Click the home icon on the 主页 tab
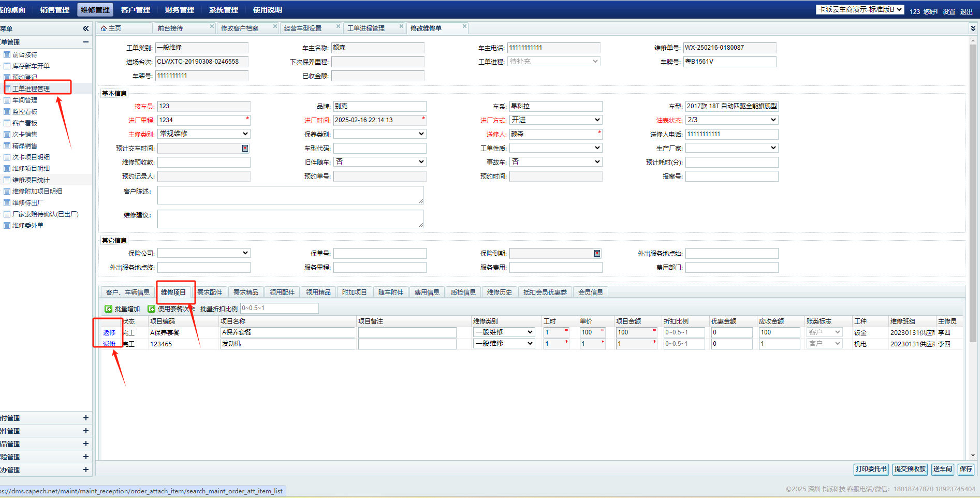This screenshot has width=980, height=498. click(104, 28)
